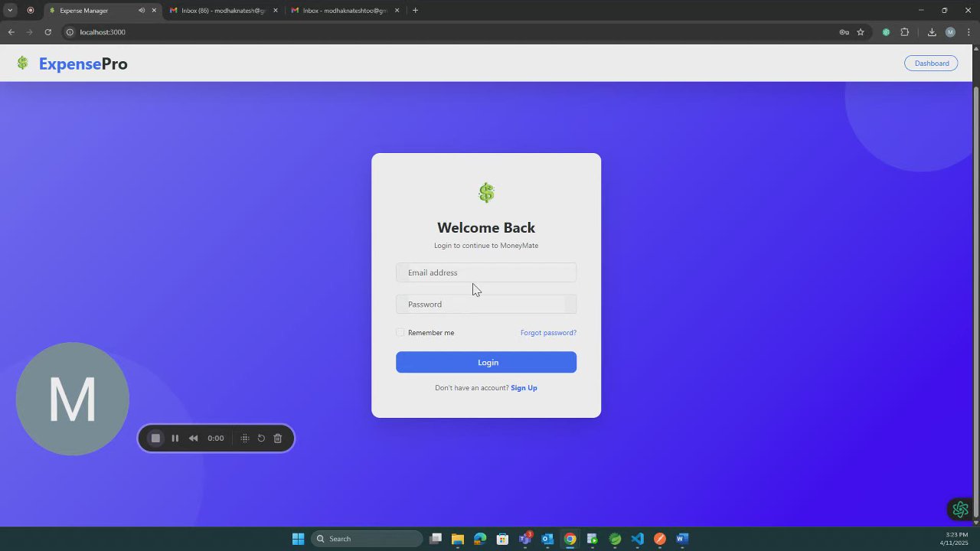Click the Chrome icon on taskbar

[x=570, y=539]
